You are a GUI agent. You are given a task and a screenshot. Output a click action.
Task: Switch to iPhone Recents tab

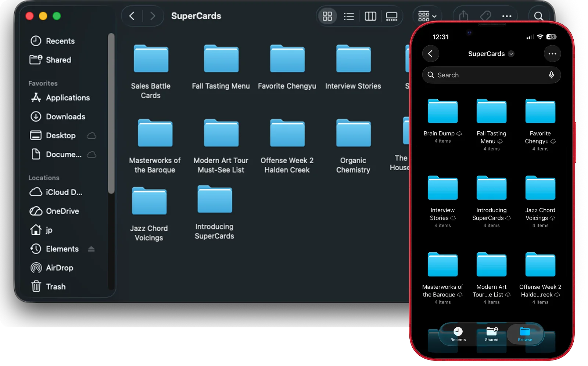tap(458, 334)
